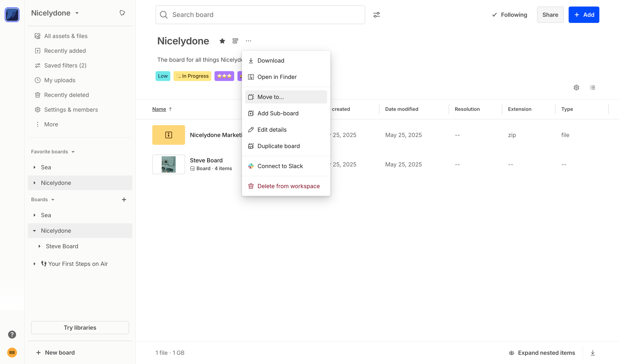Open Your First Steps on Air board
619x364 pixels.
click(75, 264)
